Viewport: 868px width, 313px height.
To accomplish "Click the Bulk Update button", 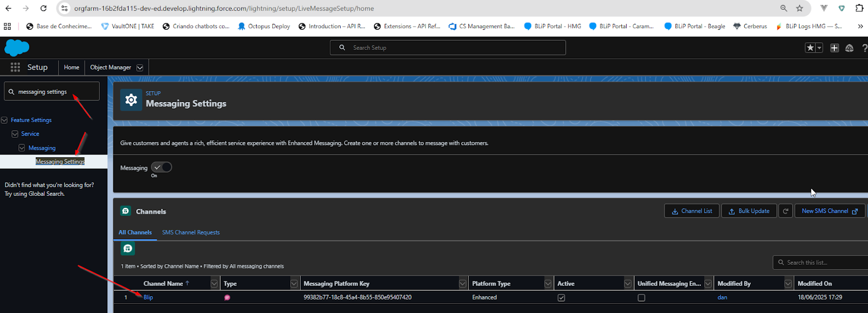I will [x=749, y=211].
